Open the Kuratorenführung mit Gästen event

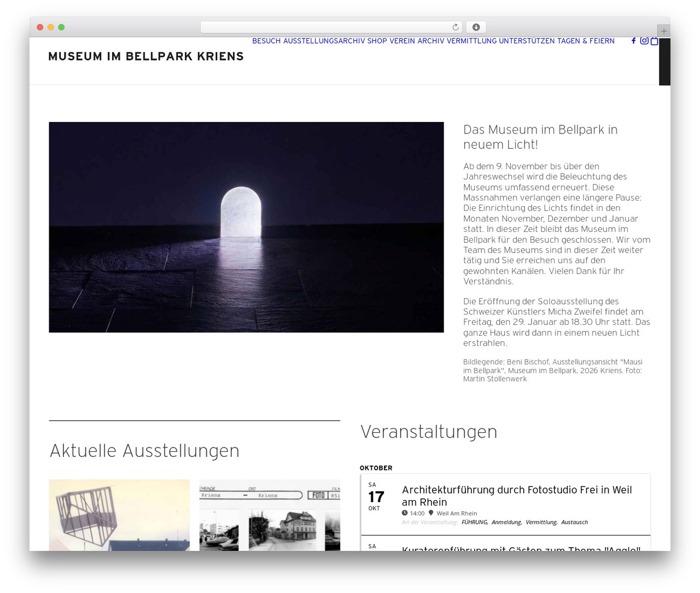click(x=521, y=548)
